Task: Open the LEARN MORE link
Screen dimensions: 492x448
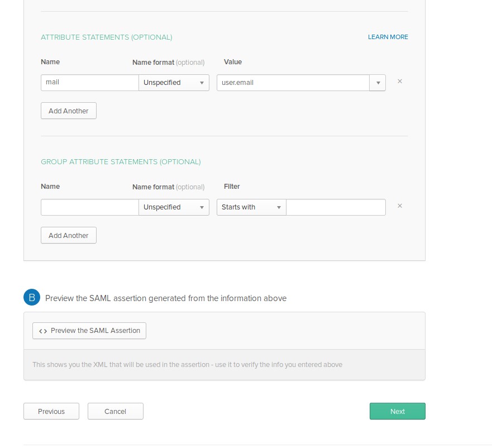Action: [388, 37]
